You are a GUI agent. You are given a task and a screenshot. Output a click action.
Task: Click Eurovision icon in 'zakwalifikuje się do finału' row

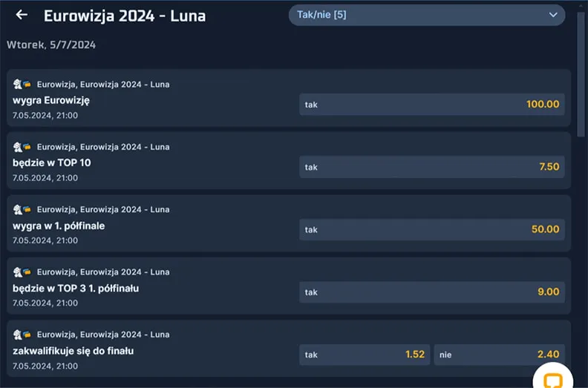[x=22, y=335]
